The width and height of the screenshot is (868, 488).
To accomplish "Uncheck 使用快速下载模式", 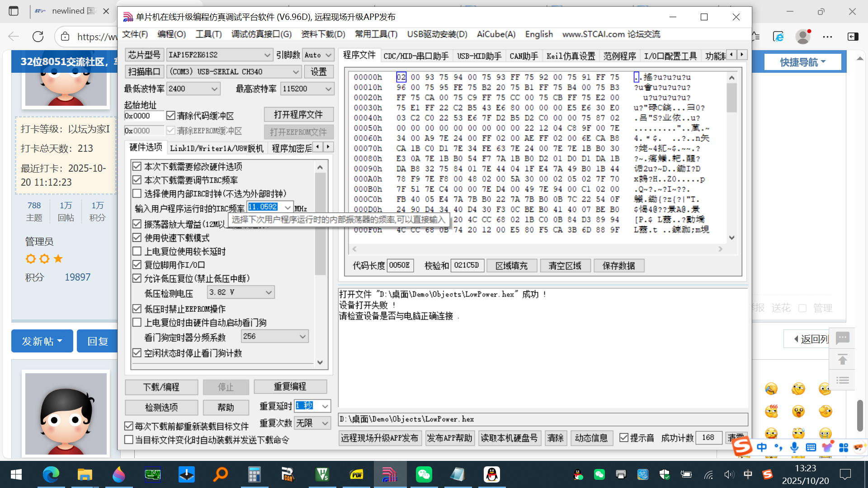I will click(137, 238).
